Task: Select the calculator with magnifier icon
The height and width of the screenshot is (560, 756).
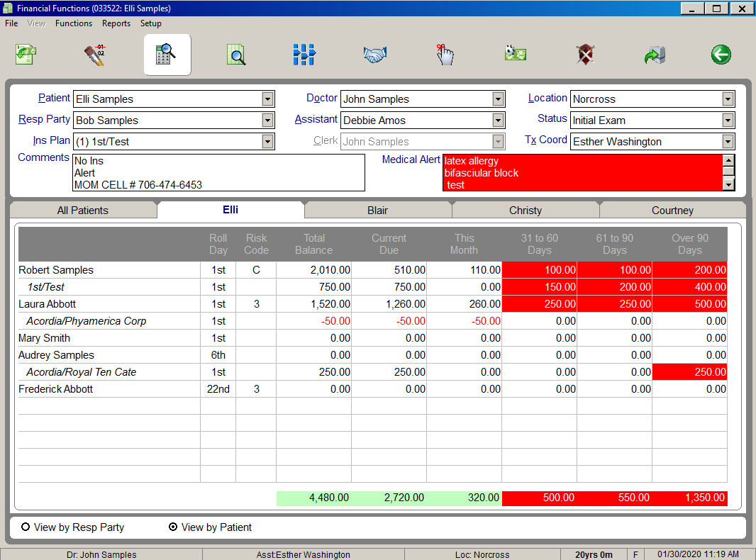Action: pyautogui.click(x=167, y=55)
